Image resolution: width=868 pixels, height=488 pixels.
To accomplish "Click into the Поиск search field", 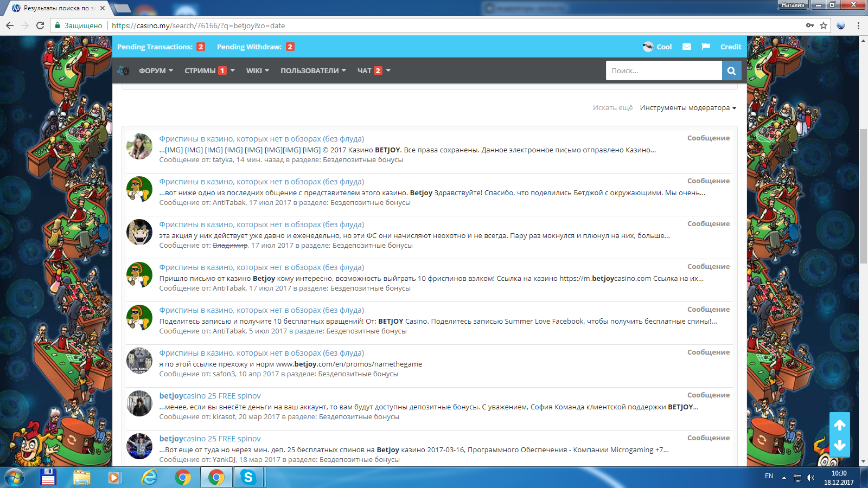I will [x=663, y=70].
